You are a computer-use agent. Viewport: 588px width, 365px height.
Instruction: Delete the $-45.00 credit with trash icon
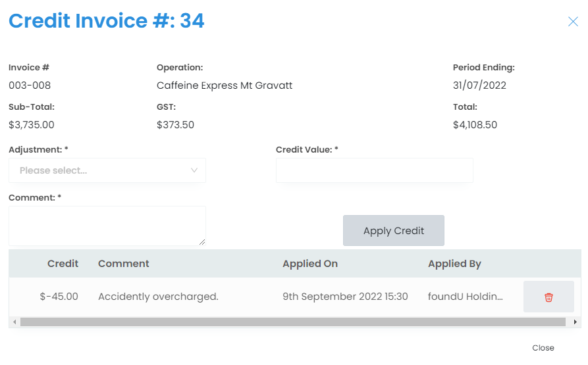point(548,297)
